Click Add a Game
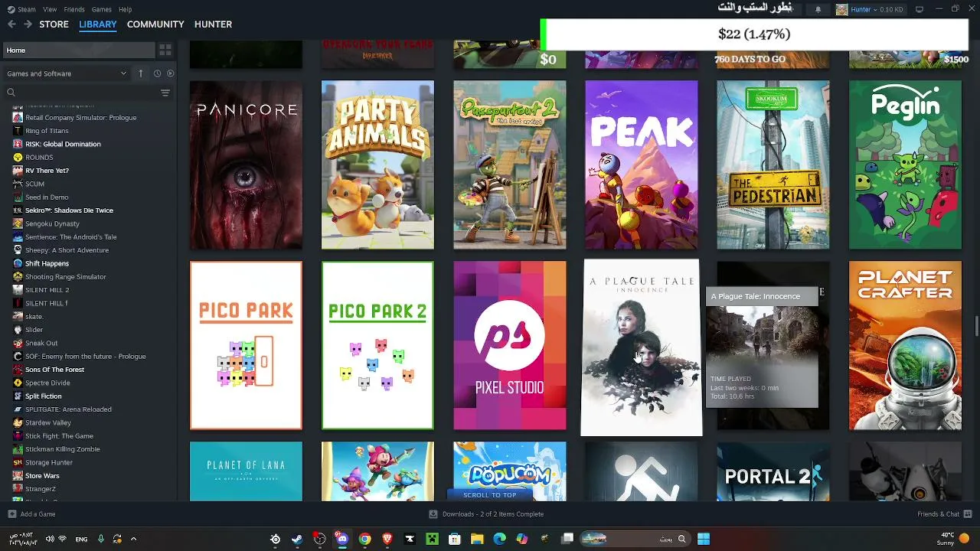This screenshot has width=980, height=551. [x=32, y=514]
